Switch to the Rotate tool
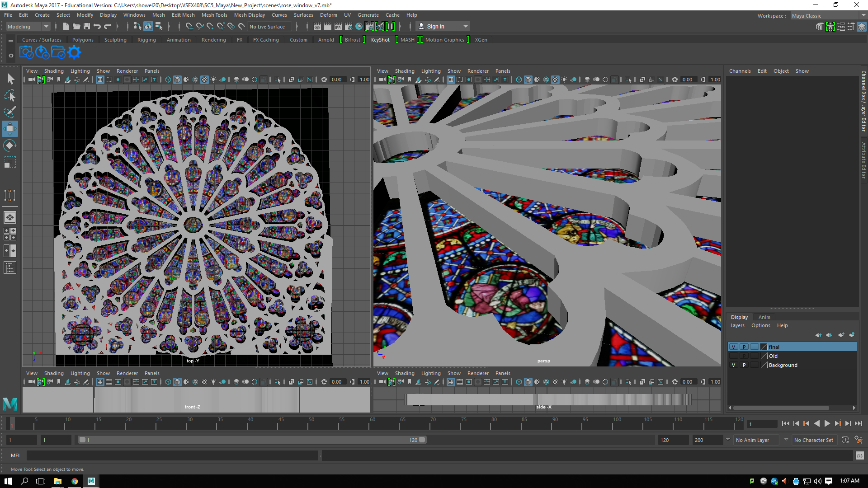The image size is (868, 488). tap(10, 145)
